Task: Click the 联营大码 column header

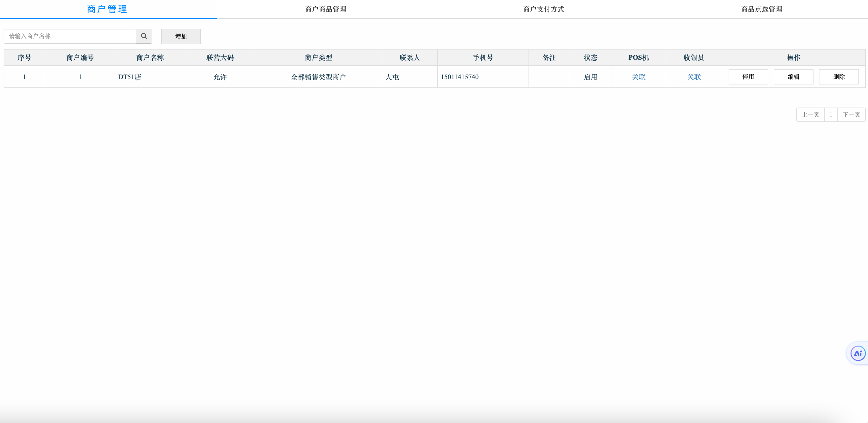Action: pos(220,57)
